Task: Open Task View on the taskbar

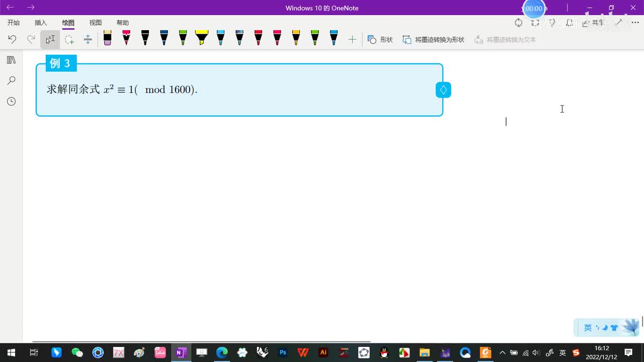Action: pyautogui.click(x=34, y=352)
